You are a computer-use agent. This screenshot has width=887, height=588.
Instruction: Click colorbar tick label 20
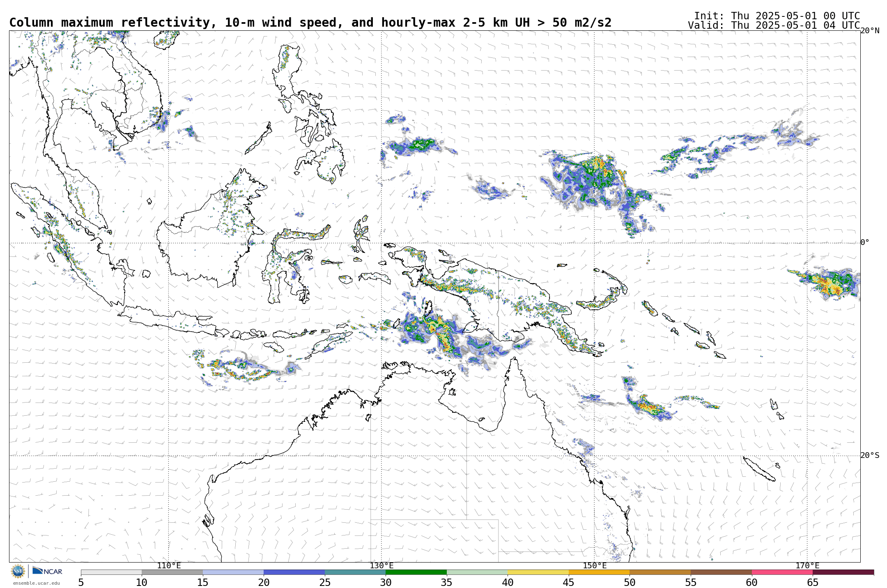click(x=264, y=582)
